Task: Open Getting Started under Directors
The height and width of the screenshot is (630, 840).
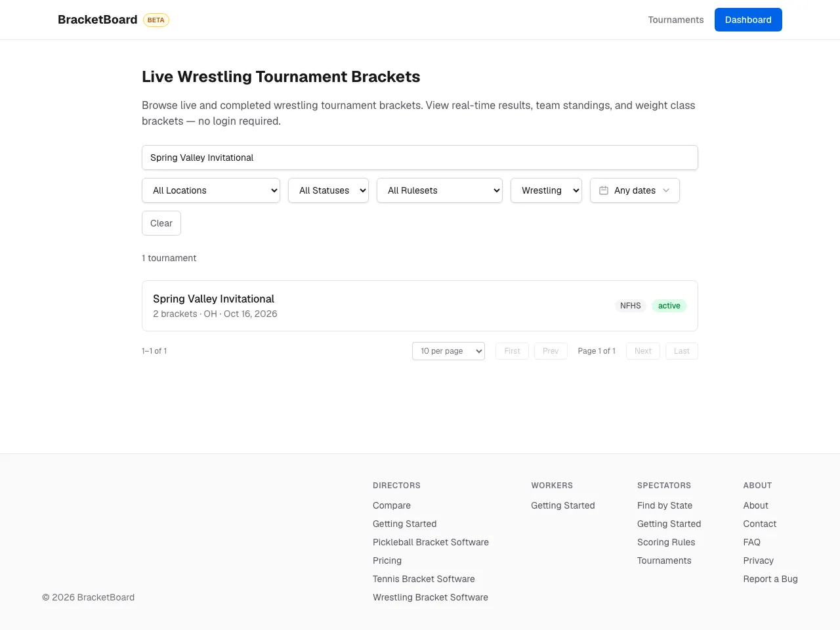Action: 405,524
